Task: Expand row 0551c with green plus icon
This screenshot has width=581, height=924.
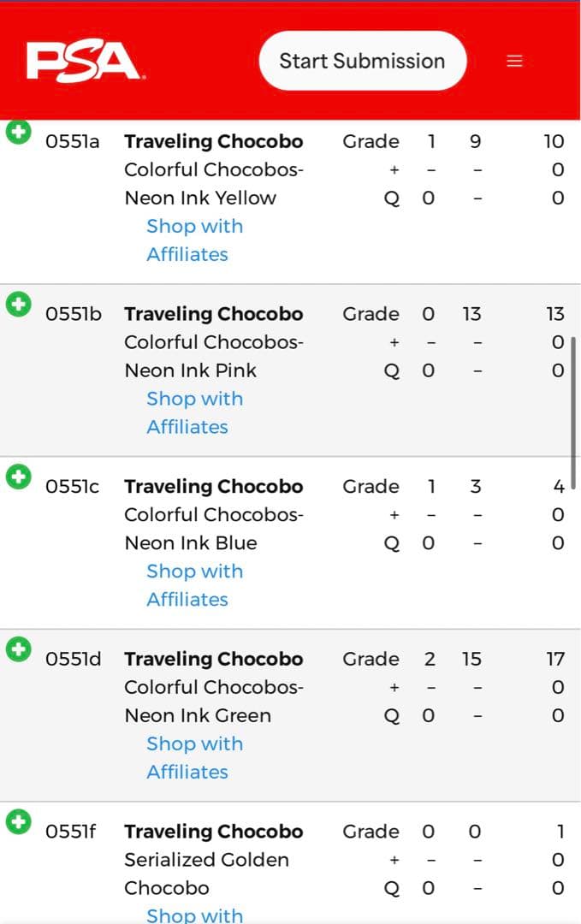Action: [18, 477]
